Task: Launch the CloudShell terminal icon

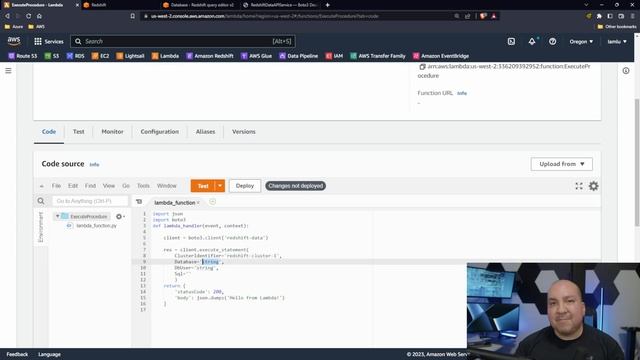Action: point(511,41)
